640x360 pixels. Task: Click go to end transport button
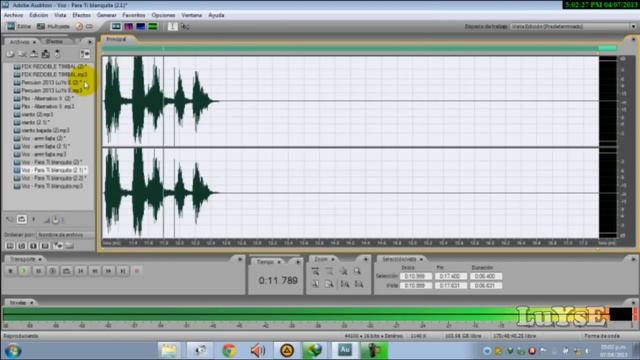[x=123, y=271]
